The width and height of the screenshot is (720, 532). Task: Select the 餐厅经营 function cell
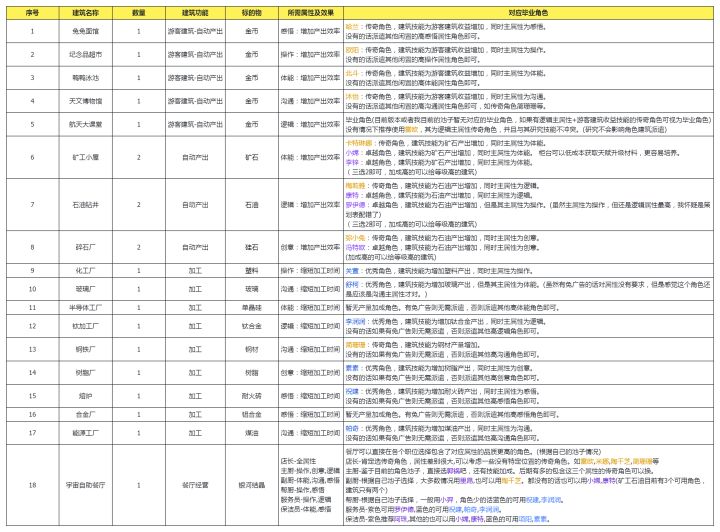click(195, 485)
